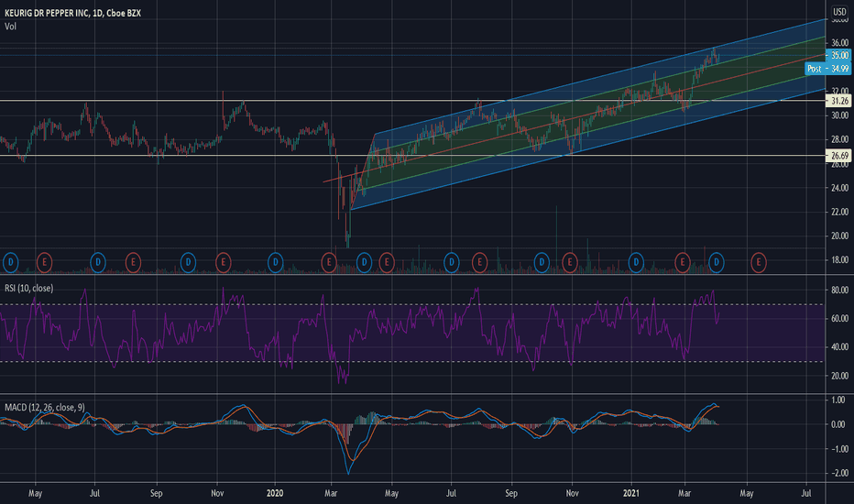This screenshot has height=504, width=854.
Task: Click the 2020 year label on time axis
Action: [x=275, y=493]
